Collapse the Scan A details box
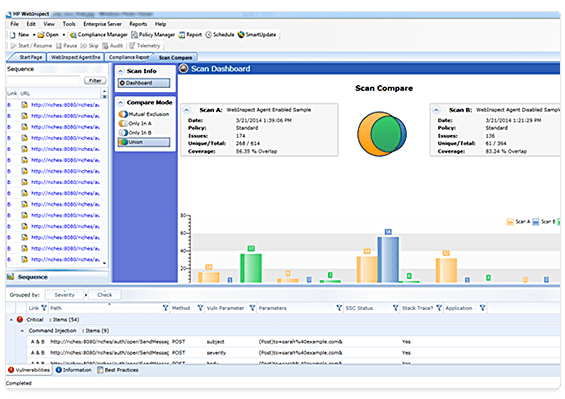565x399 pixels. point(187,110)
